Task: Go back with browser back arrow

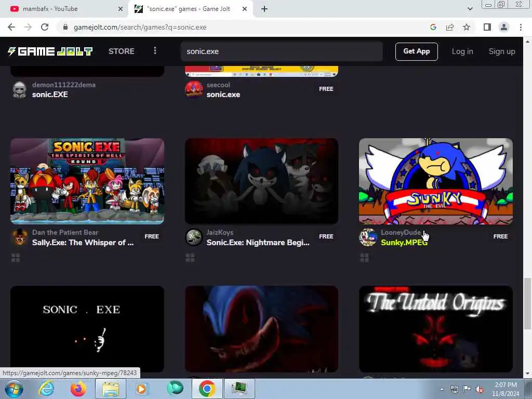Action: [x=11, y=27]
